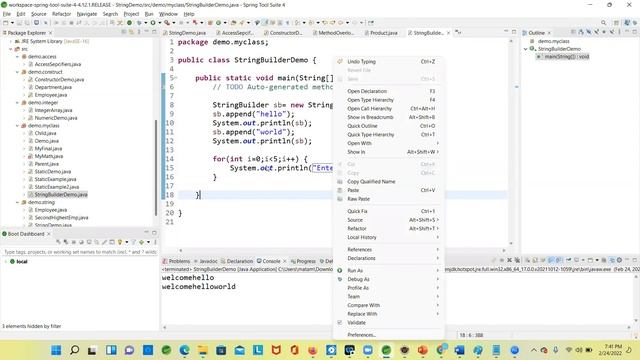
Task: Close the Console tab
Action: point(284,261)
